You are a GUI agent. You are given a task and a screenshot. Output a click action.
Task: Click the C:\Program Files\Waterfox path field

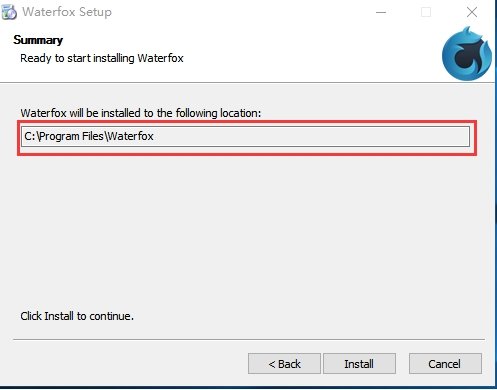[x=245, y=136]
